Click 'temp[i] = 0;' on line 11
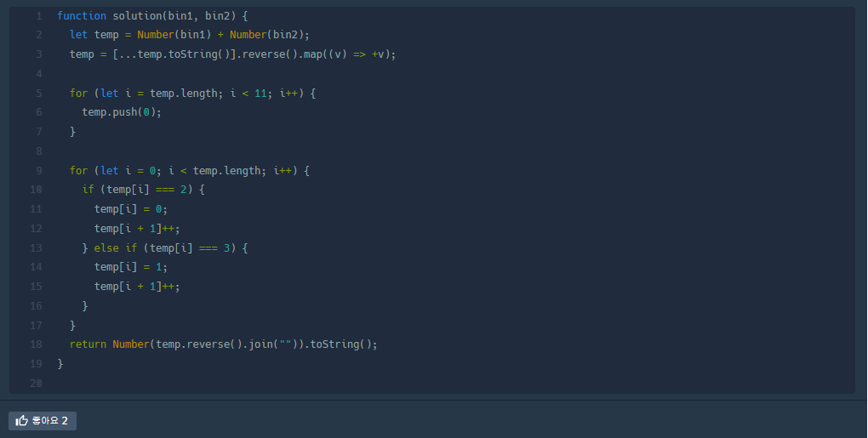The width and height of the screenshot is (868, 438). point(131,209)
